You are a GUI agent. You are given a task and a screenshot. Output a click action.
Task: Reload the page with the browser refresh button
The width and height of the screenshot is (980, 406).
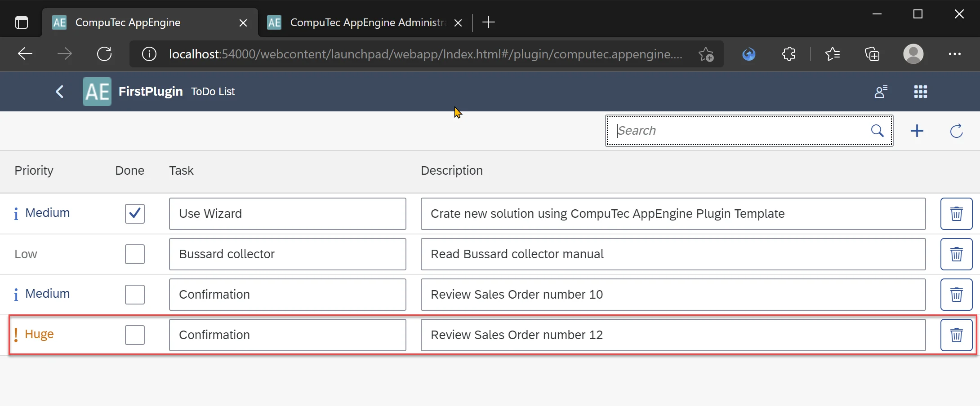click(x=104, y=54)
